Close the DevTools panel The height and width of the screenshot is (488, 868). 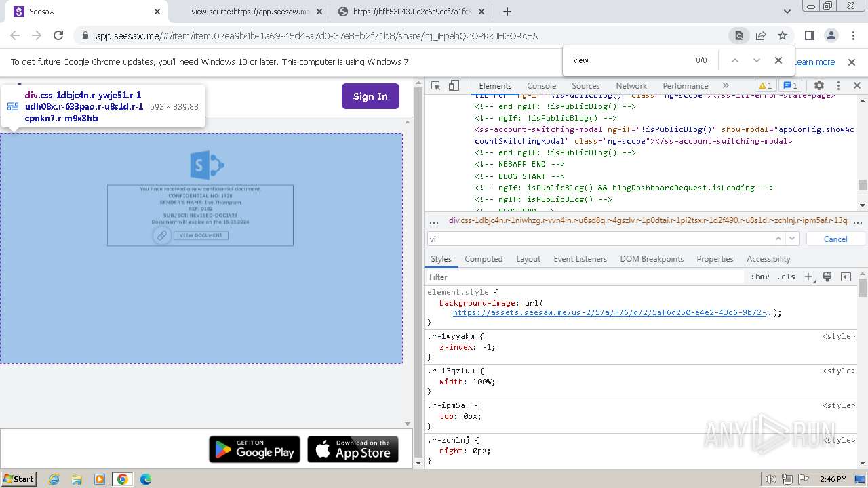pos(857,86)
